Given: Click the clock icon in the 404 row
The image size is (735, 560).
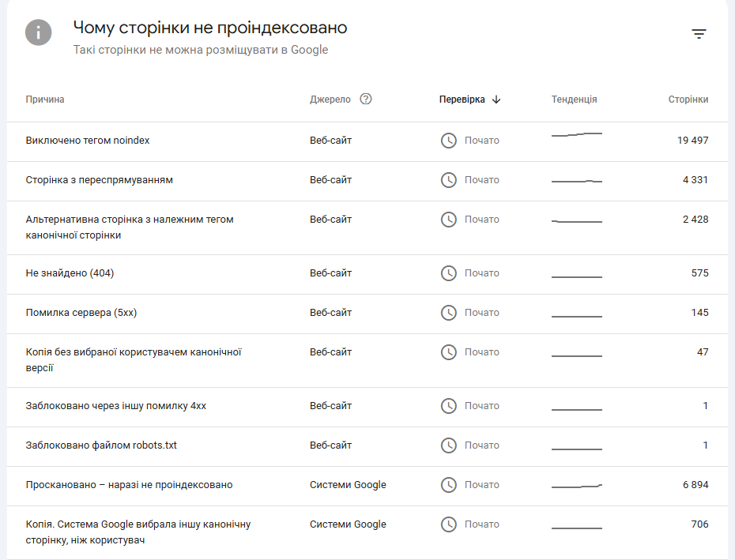Looking at the screenshot, I should [449, 273].
